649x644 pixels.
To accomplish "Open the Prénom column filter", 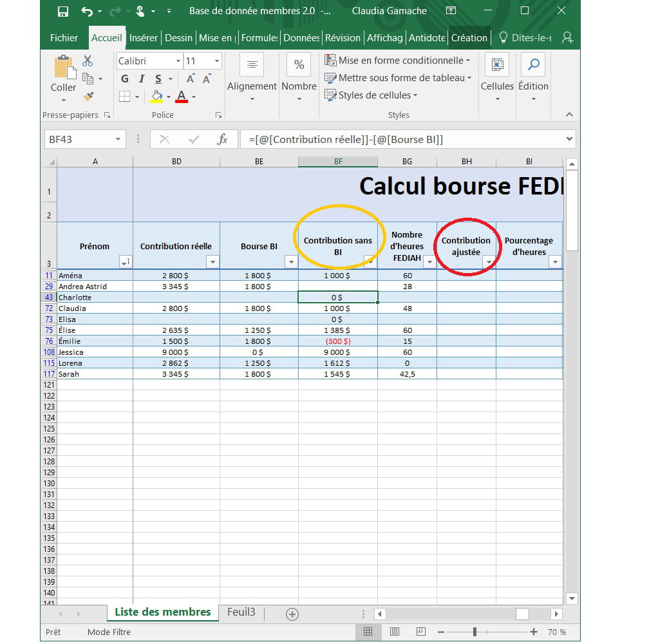I will 126,262.
